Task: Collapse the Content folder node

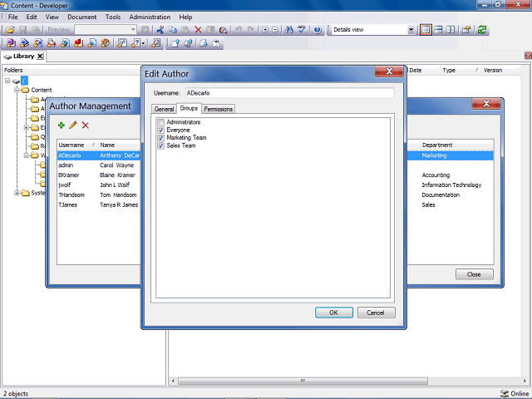Action: pyautogui.click(x=17, y=90)
